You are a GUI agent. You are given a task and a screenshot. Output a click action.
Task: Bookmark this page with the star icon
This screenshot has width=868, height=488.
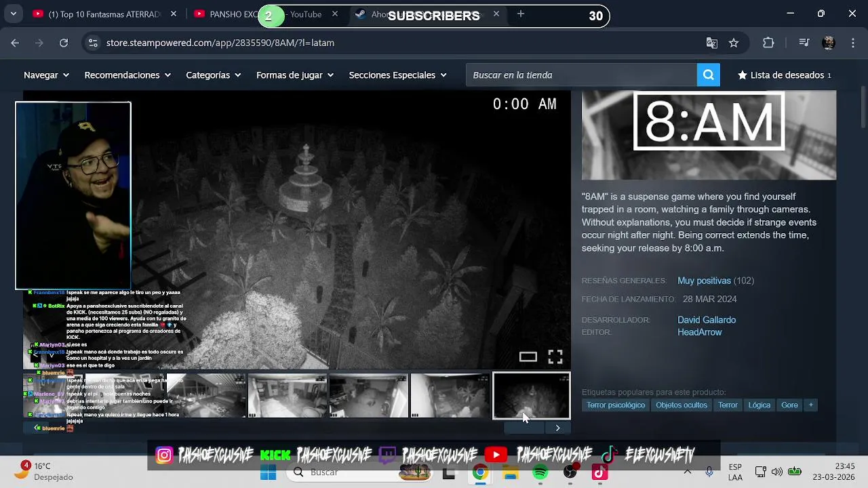click(734, 43)
